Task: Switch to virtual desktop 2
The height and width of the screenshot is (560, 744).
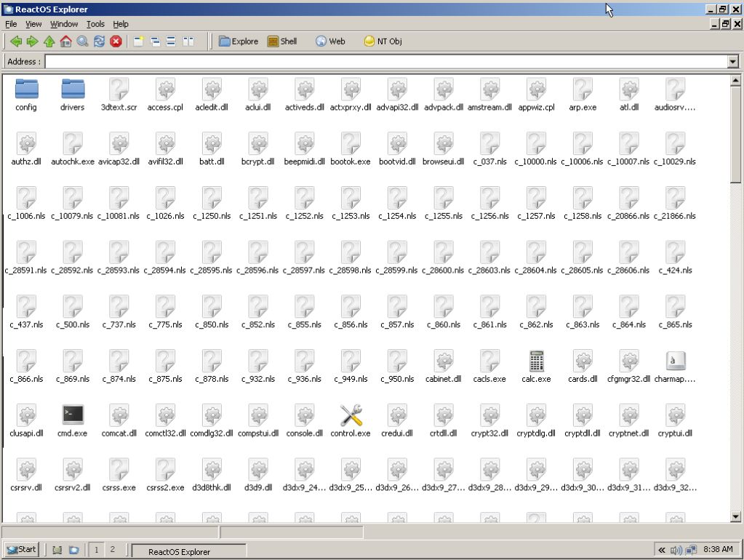Action: (x=112, y=551)
